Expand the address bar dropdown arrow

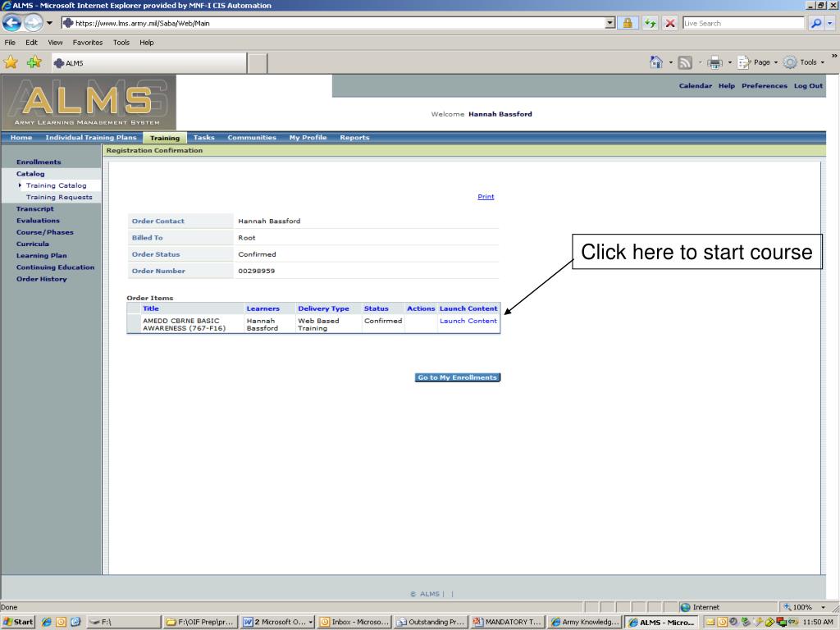point(610,23)
